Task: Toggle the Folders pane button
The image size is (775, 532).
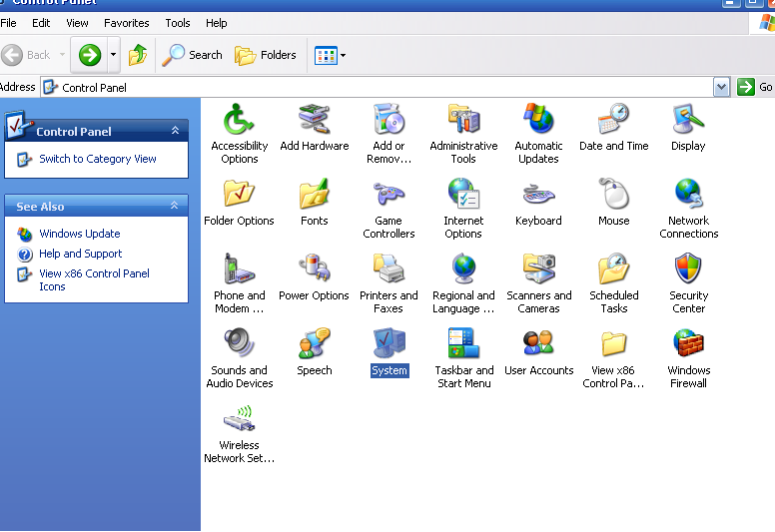Action: click(x=266, y=55)
